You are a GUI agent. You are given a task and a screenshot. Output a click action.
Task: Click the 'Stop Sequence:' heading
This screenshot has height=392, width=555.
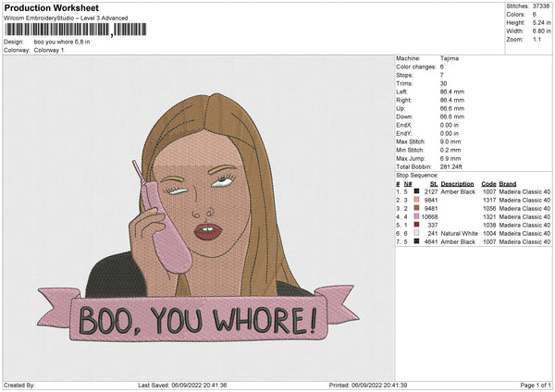[417, 176]
